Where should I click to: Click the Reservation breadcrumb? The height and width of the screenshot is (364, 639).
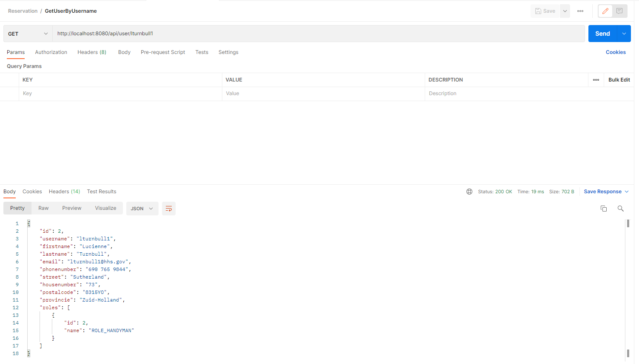coord(23,11)
